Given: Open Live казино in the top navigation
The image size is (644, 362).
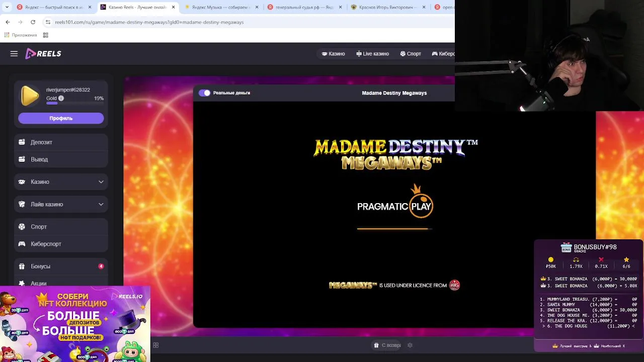Looking at the screenshot, I should (372, 54).
